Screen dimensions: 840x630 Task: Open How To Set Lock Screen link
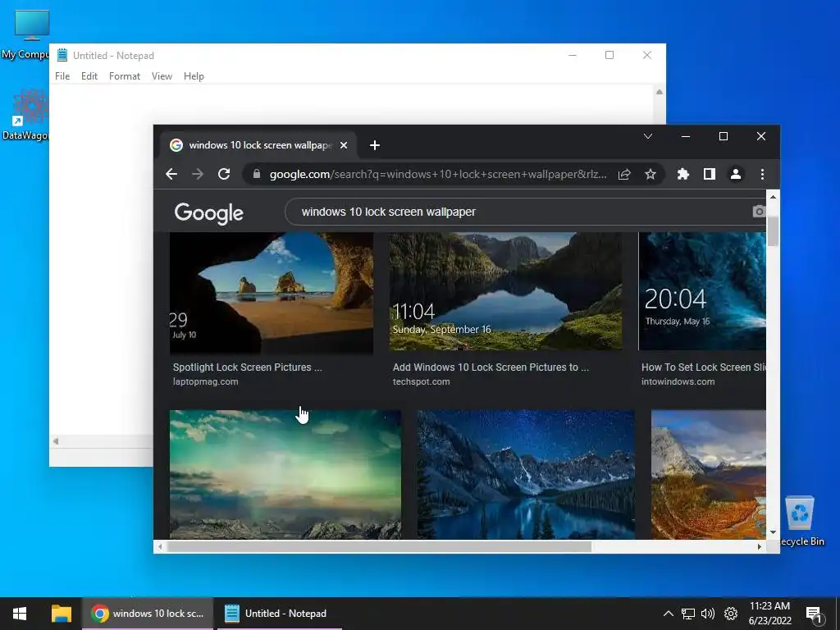click(x=704, y=367)
